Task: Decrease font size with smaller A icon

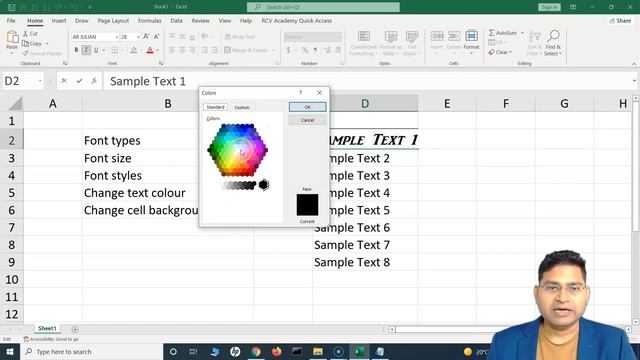Action: click(156, 37)
